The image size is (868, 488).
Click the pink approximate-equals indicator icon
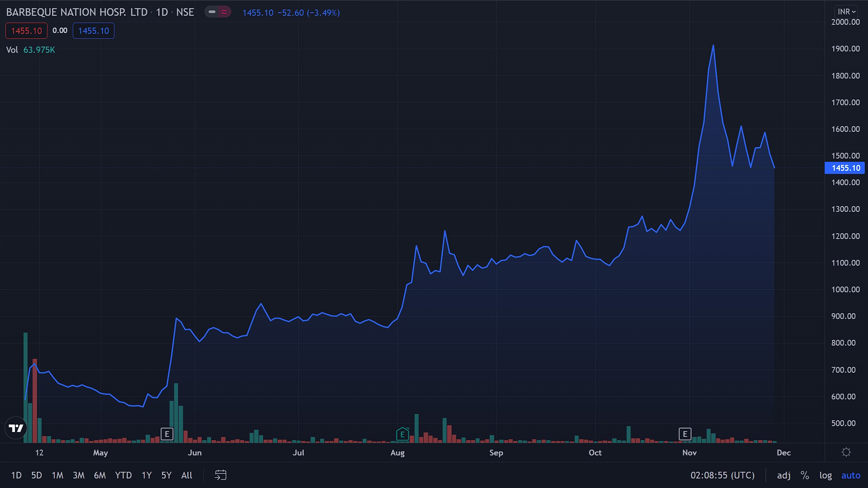pyautogui.click(x=224, y=12)
